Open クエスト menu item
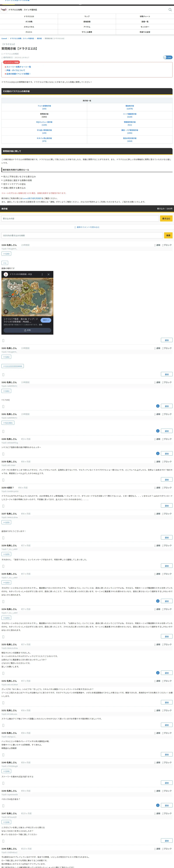Screen dimensions: 174x868 point(29,32)
